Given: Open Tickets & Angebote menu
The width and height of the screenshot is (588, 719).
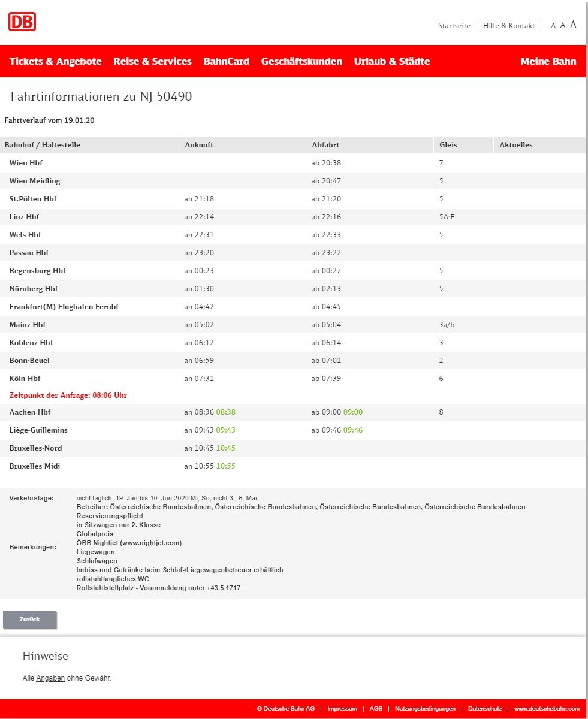Looking at the screenshot, I should tap(56, 61).
